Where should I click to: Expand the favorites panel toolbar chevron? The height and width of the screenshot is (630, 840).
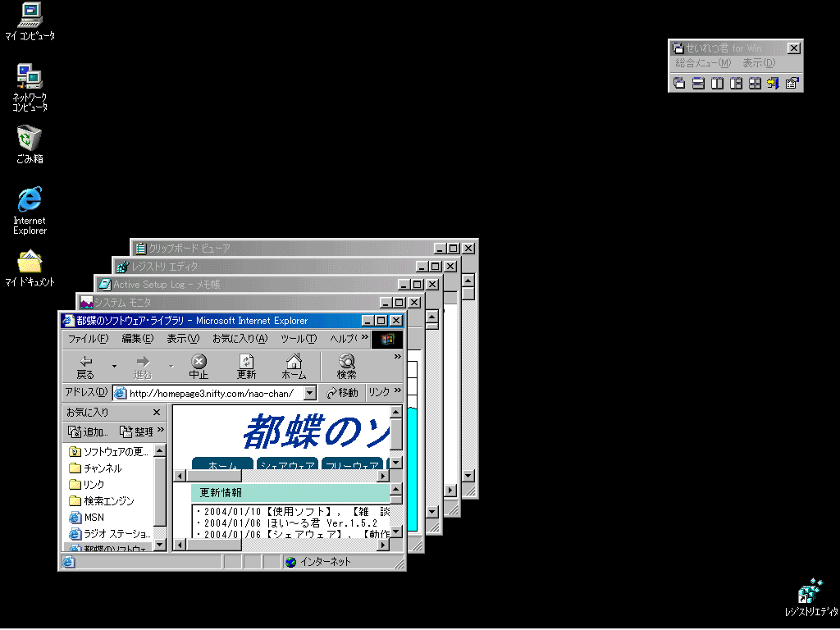(x=161, y=430)
